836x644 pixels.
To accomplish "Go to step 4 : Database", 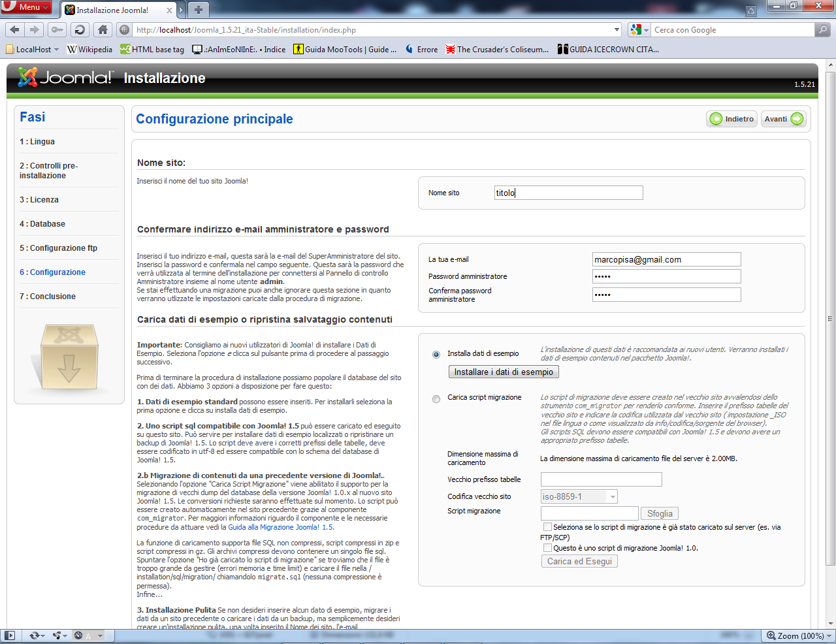I will (x=42, y=224).
